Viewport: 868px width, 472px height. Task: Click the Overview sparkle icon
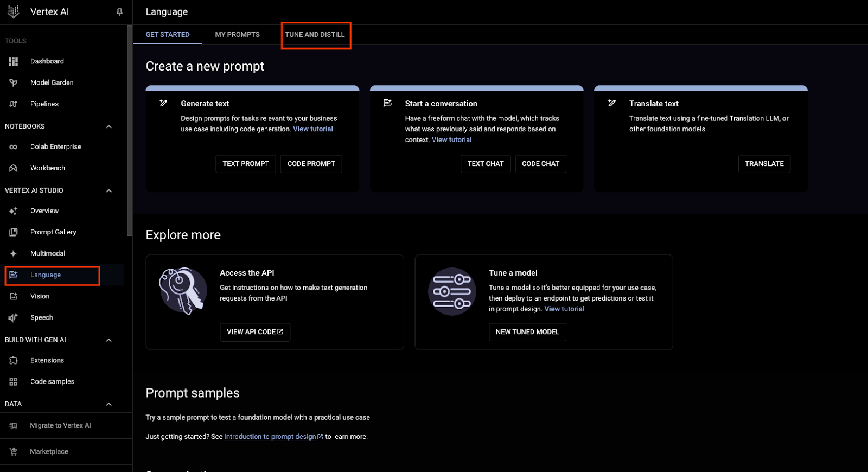[x=14, y=211]
